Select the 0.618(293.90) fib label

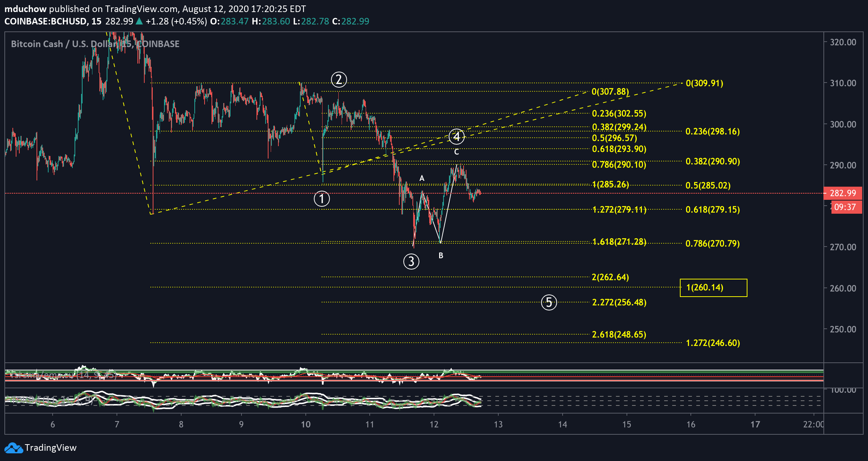tap(619, 149)
